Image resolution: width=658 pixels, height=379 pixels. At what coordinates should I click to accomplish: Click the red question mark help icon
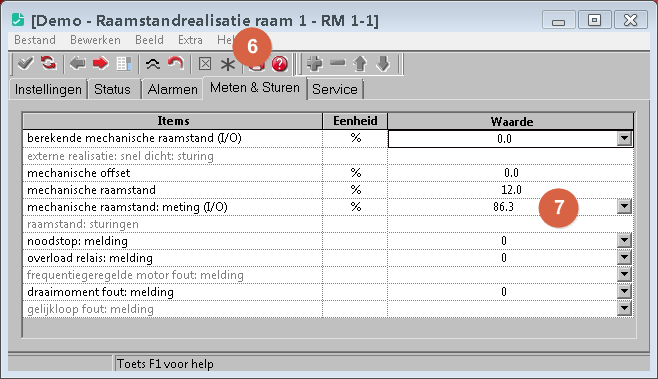click(280, 64)
